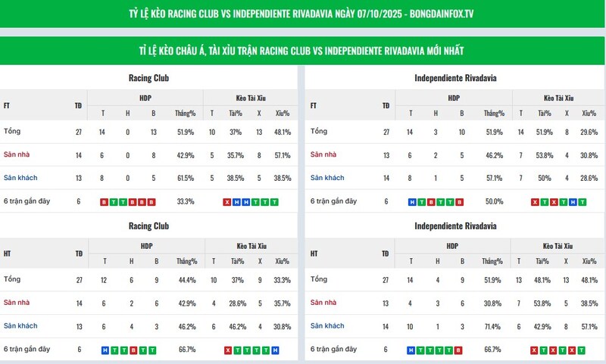Click the green 'Tỉ lệ kèo châu Á' section header

303,50
